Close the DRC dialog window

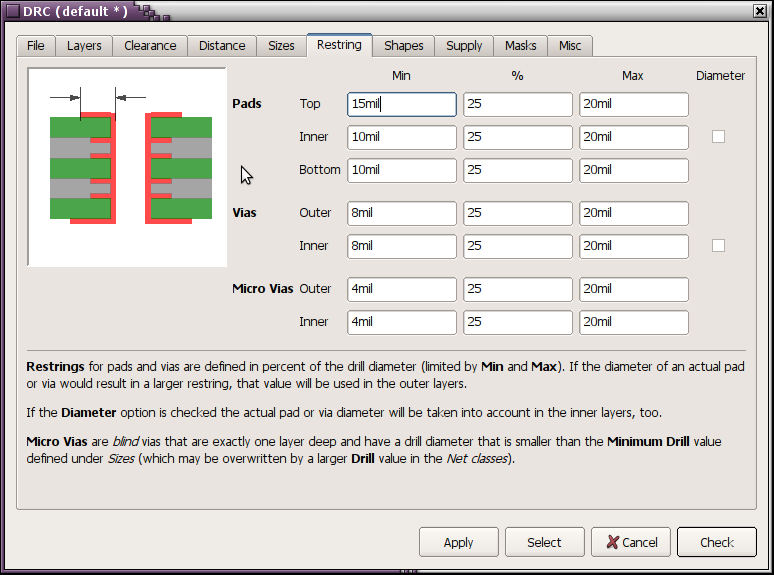761,11
